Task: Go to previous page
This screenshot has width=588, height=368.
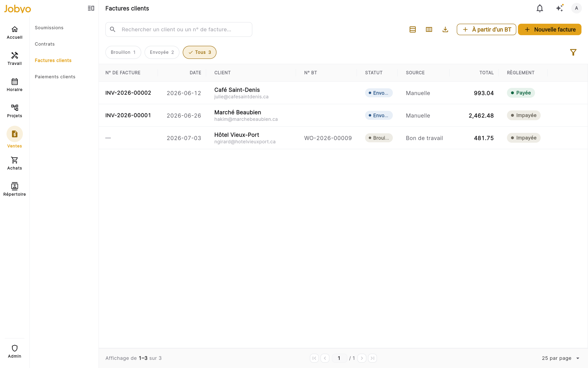Action: pos(325,358)
